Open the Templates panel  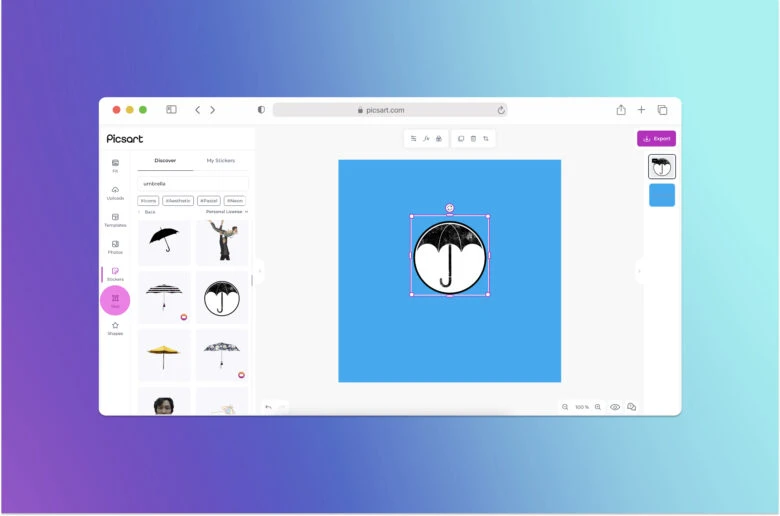115,219
